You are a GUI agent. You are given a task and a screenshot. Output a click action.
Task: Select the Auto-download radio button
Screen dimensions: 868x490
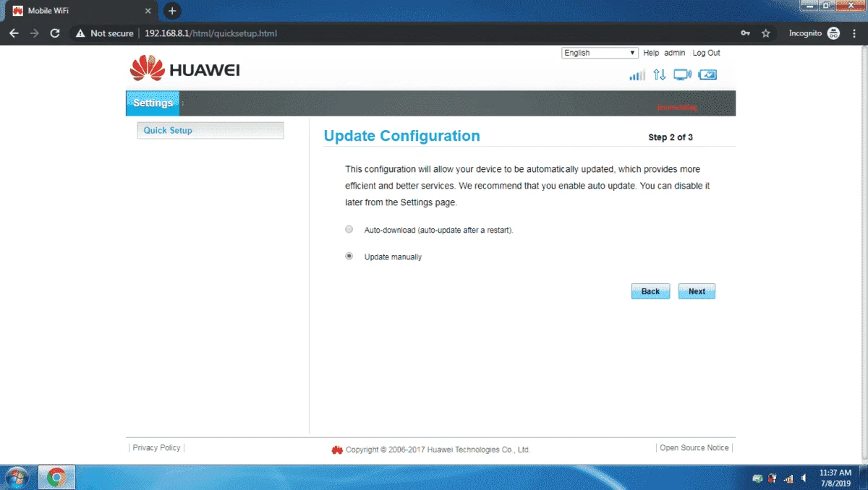point(349,229)
